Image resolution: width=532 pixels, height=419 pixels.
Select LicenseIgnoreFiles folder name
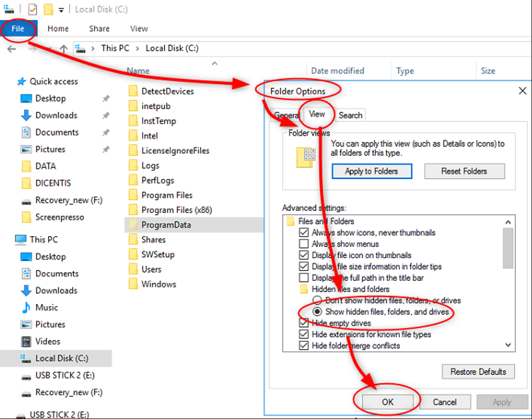176,150
